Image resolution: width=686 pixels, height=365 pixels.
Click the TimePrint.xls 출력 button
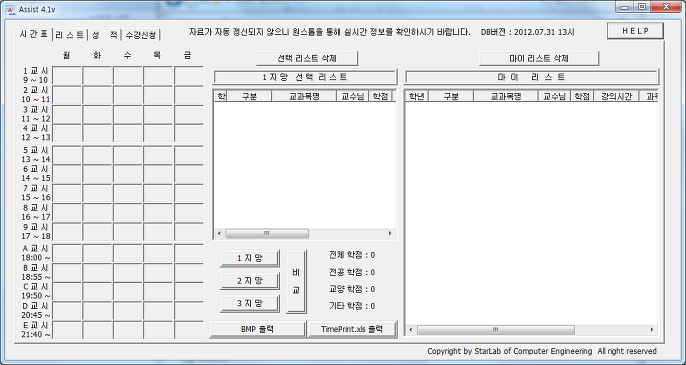(x=352, y=329)
